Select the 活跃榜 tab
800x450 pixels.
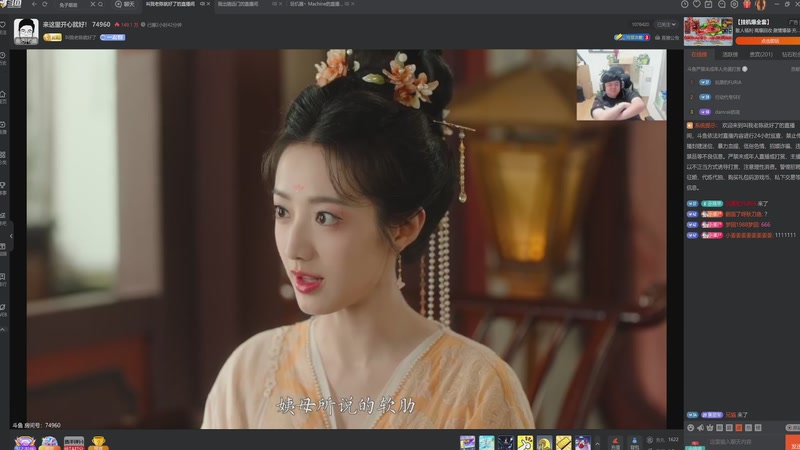(x=730, y=55)
